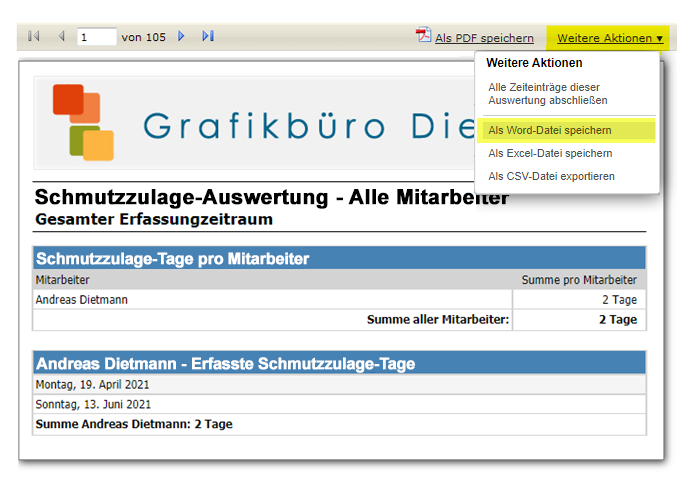The image size is (677, 497).
Task: Click Andreas Dietmann - Erfasste Schmutzzulage-Tage header
Action: coord(339,363)
